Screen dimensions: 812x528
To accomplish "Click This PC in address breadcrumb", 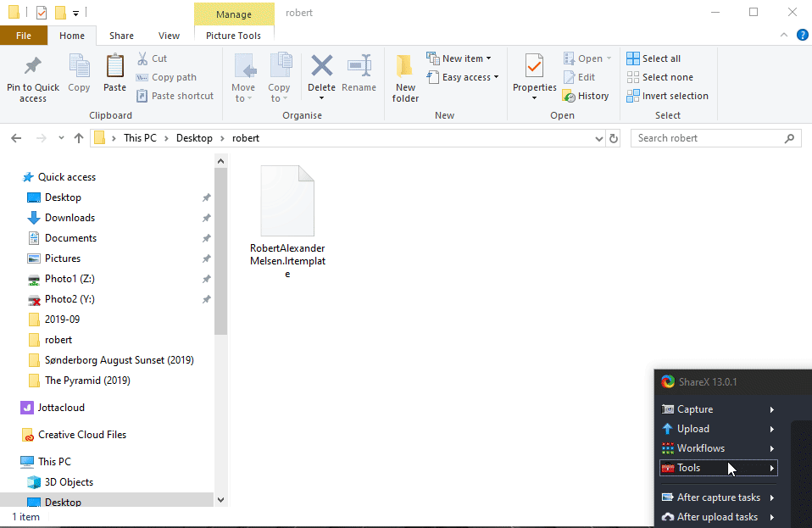I will 140,138.
